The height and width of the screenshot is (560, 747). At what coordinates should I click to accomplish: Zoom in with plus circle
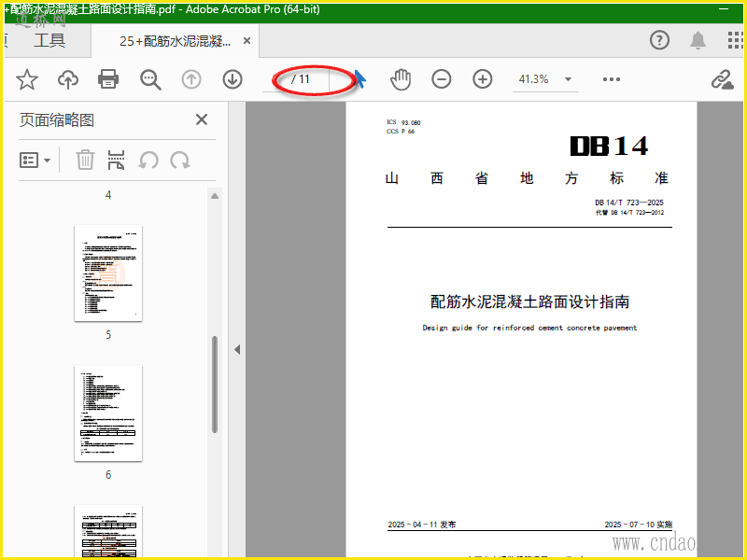pyautogui.click(x=483, y=79)
